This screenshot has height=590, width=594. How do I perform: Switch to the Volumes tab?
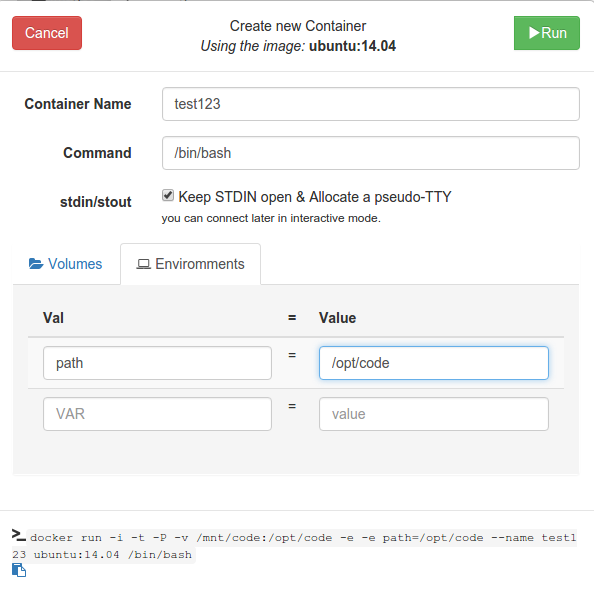(x=66, y=264)
